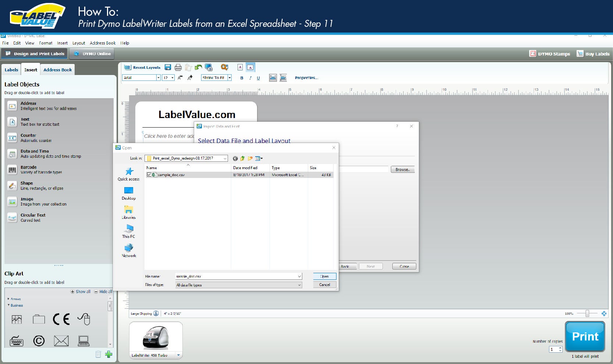Open the Format menu
Screen dimensions: 613x364
coord(46,43)
